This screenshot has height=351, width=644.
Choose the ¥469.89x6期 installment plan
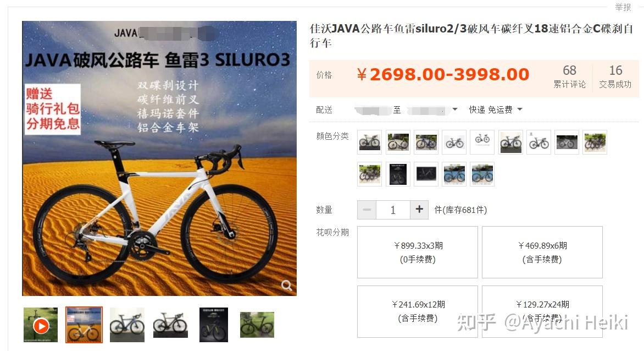pyautogui.click(x=542, y=253)
